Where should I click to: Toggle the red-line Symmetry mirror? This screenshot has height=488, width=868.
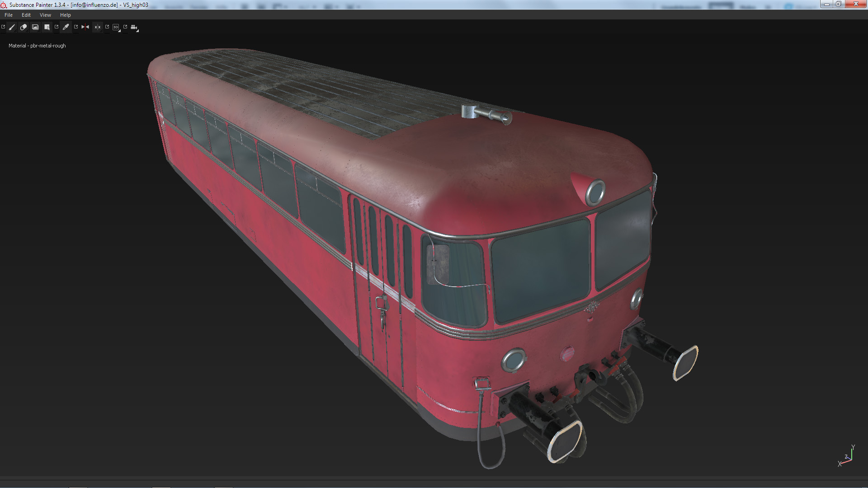click(x=85, y=27)
